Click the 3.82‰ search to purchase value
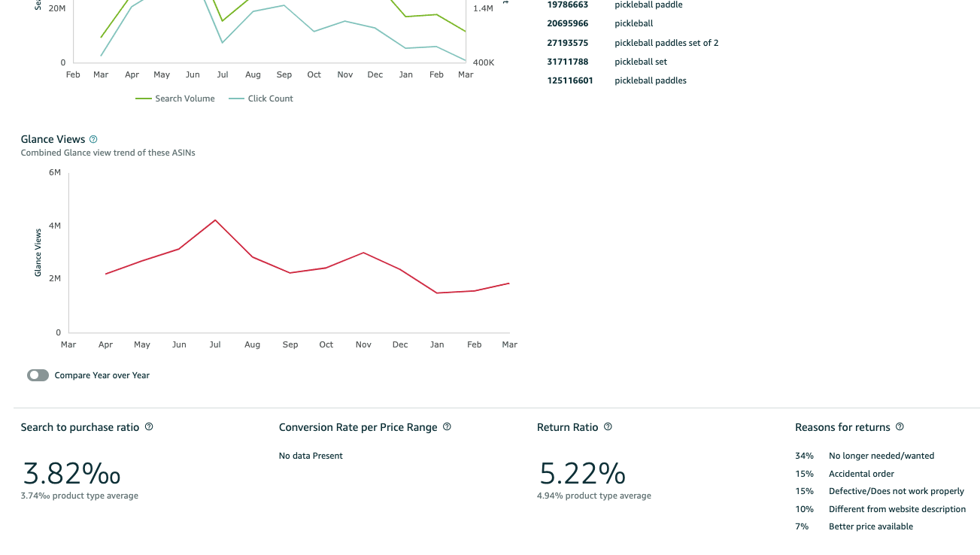The image size is (980, 555). pos(71,473)
